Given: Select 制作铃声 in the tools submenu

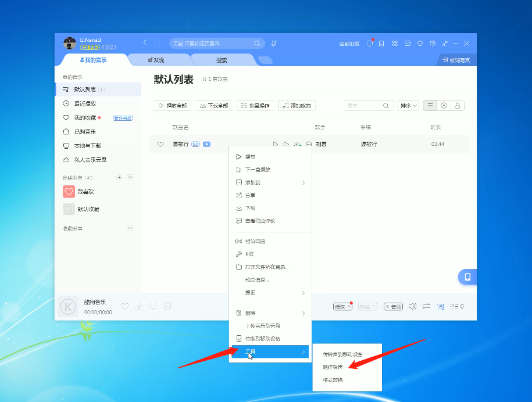Looking at the screenshot, I should [333, 367].
